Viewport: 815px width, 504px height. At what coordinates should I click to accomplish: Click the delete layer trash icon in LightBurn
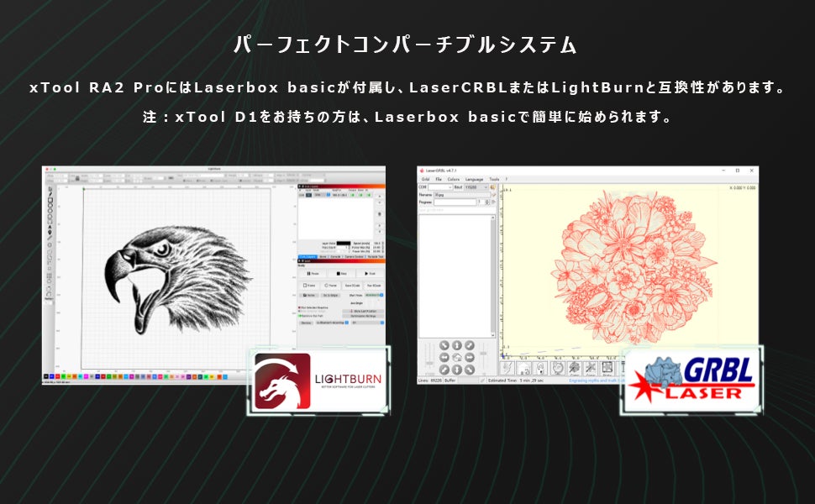tap(381, 213)
